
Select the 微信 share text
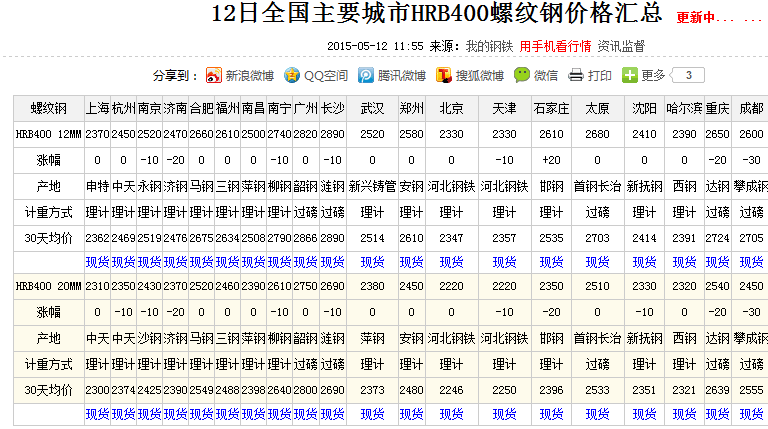[x=546, y=75]
